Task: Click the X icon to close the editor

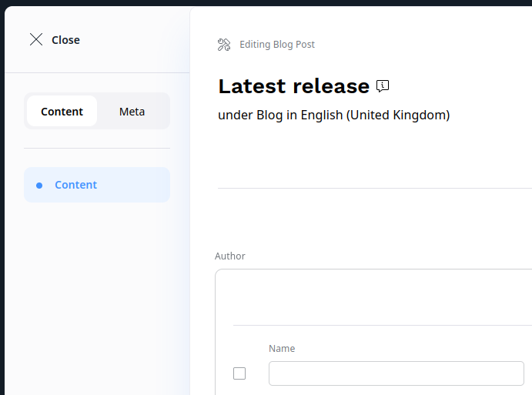Action: pos(35,39)
